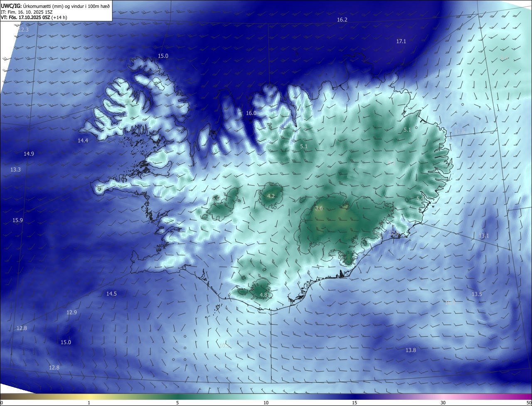Image resolution: width=532 pixels, height=406 pixels.
Task: Click the 0 tick on the color scale
Action: tap(2, 403)
